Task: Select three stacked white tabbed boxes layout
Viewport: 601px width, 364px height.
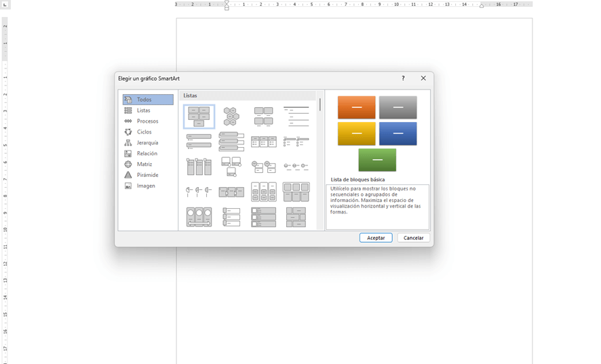Action: [x=231, y=217]
